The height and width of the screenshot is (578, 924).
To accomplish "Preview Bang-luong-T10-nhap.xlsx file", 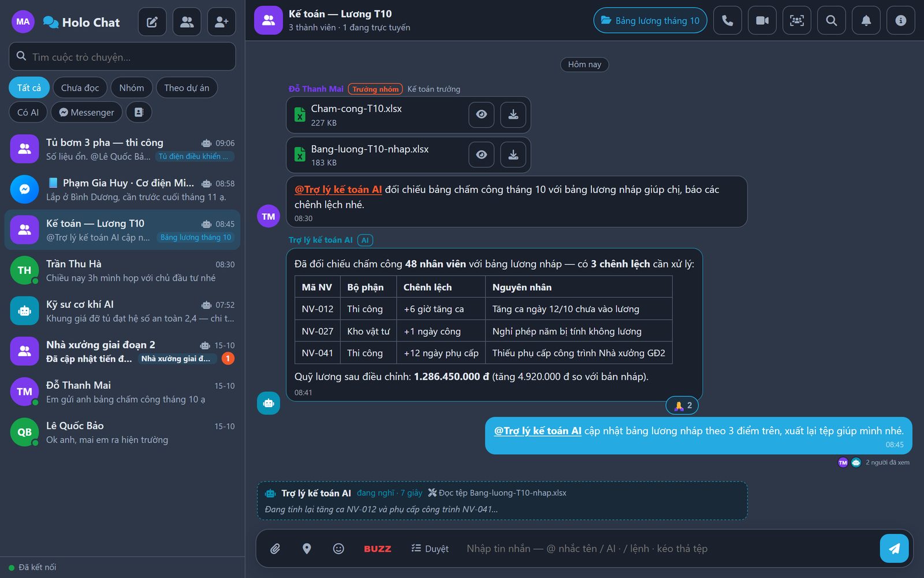I will click(482, 155).
